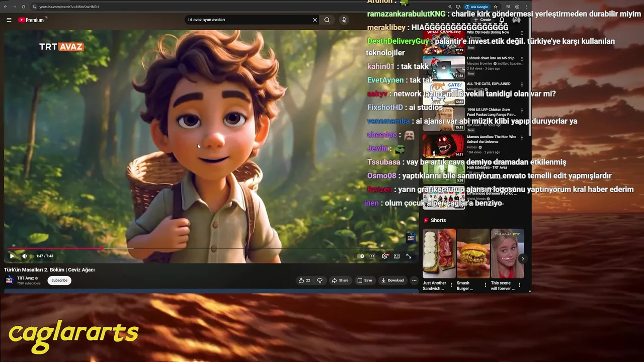Viewport: 644px width, 362px height.
Task: Toggle the autoplay switch in player
Action: (361, 256)
